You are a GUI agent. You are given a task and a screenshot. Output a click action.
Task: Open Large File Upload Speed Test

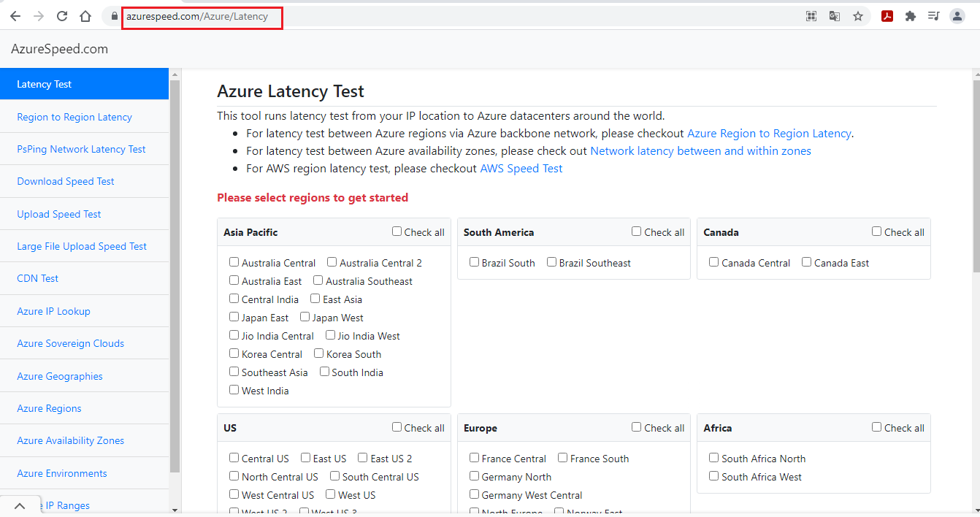coord(85,246)
